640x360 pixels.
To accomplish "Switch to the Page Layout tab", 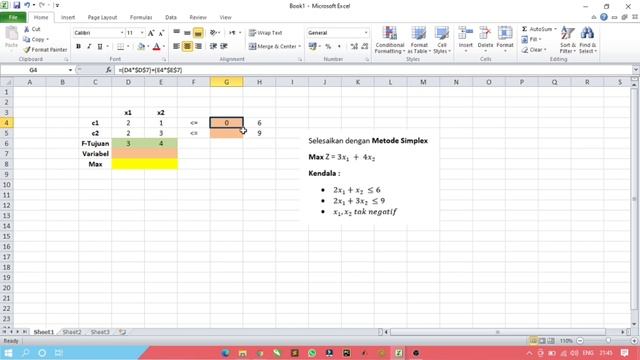I will pyautogui.click(x=102, y=18).
